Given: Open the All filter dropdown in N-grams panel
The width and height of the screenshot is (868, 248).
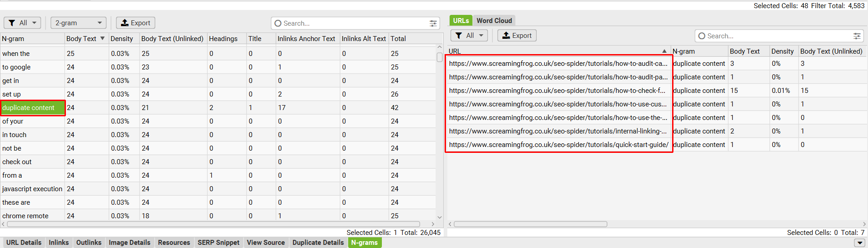Looking at the screenshot, I should [23, 23].
